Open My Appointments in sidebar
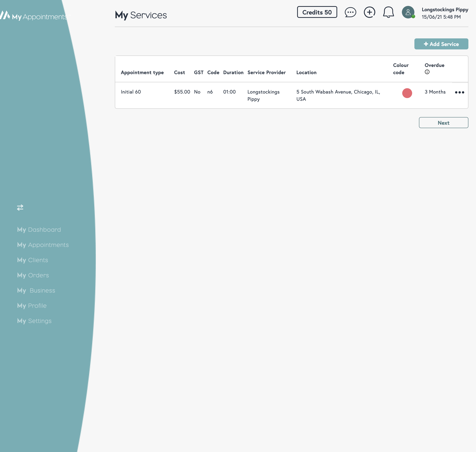The image size is (476, 452). click(43, 245)
